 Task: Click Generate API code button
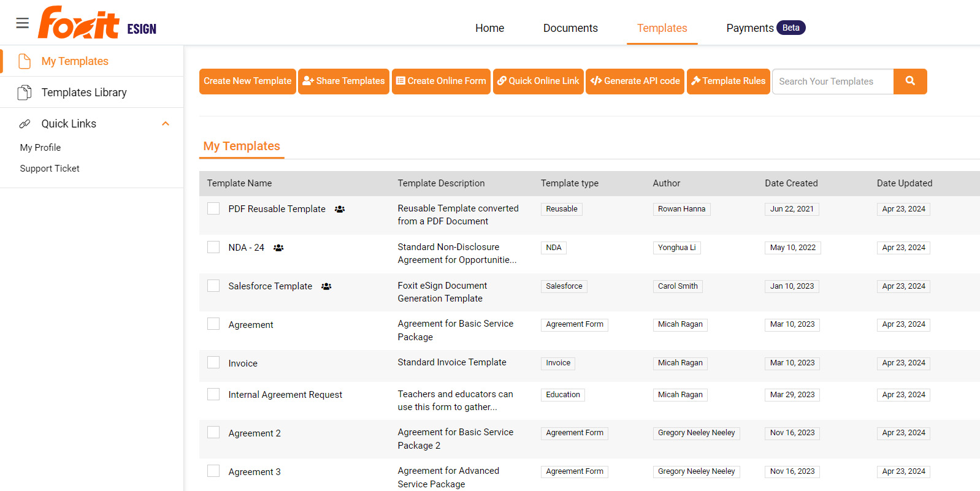635,82
